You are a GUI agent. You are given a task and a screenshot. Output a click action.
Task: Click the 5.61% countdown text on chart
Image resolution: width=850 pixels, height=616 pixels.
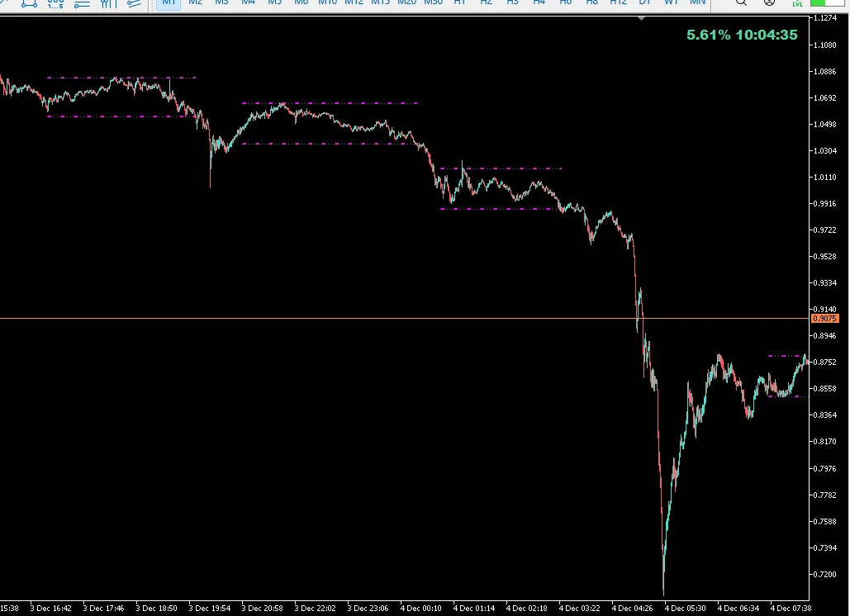tap(741, 36)
